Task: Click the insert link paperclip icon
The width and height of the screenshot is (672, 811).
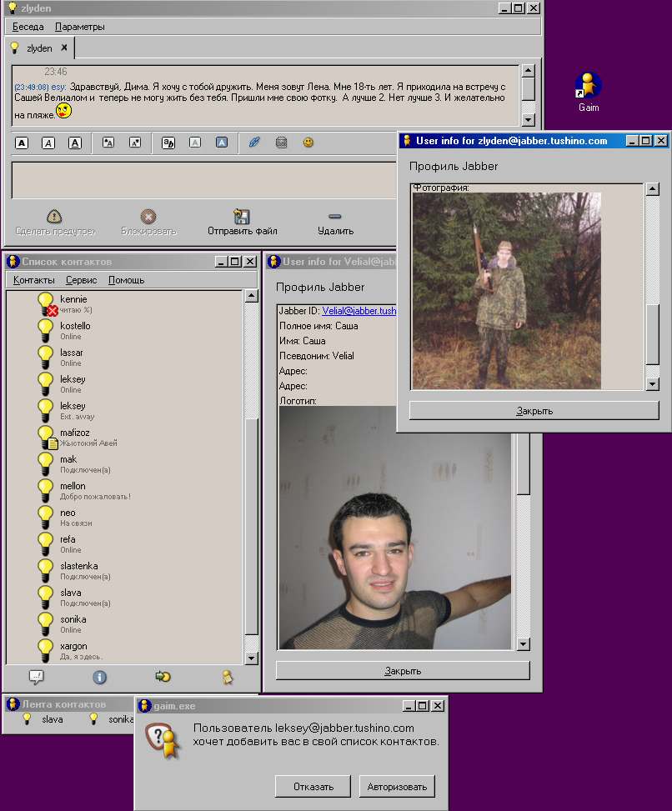Action: (x=255, y=143)
